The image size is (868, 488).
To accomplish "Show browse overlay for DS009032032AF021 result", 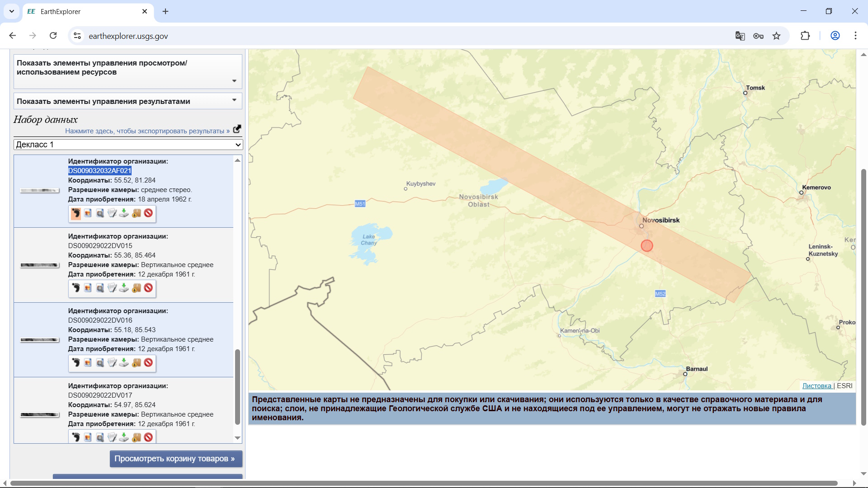I will coord(88,213).
